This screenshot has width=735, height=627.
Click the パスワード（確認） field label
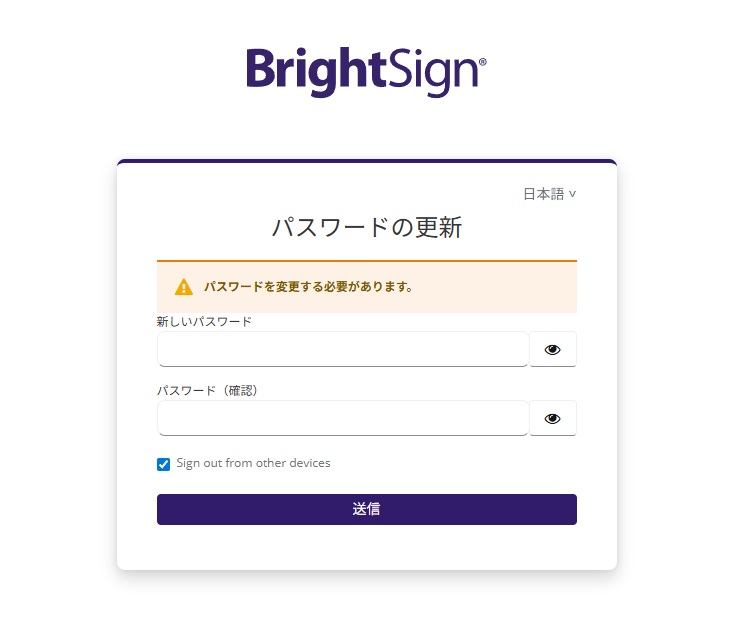click(208, 391)
